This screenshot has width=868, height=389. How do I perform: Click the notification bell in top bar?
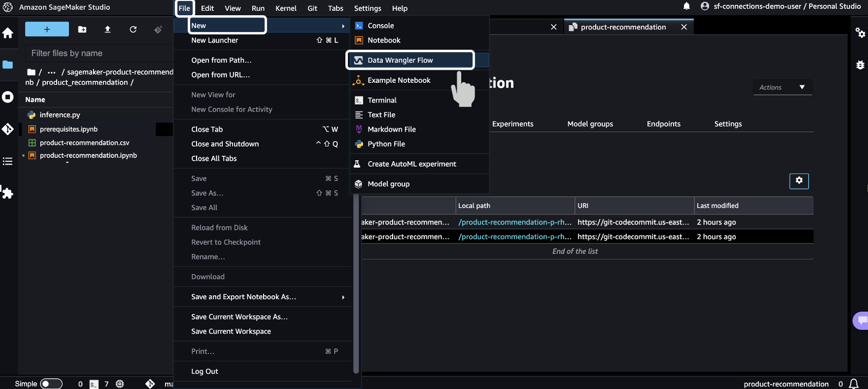tap(687, 7)
